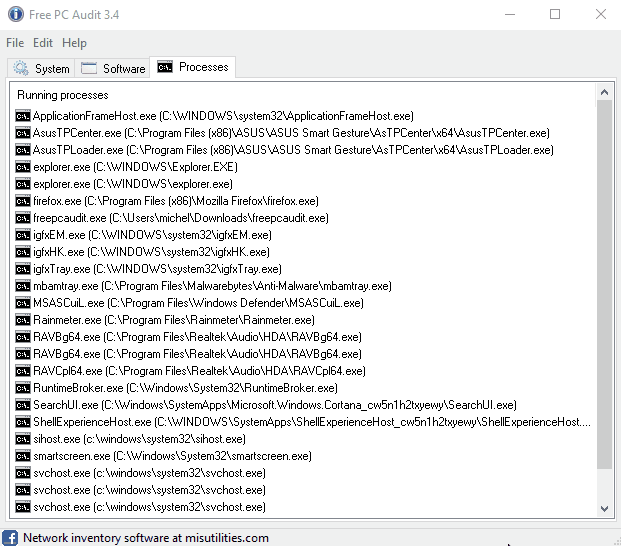Select the igfxEM.exe system32 row

pyautogui.click(x=152, y=235)
